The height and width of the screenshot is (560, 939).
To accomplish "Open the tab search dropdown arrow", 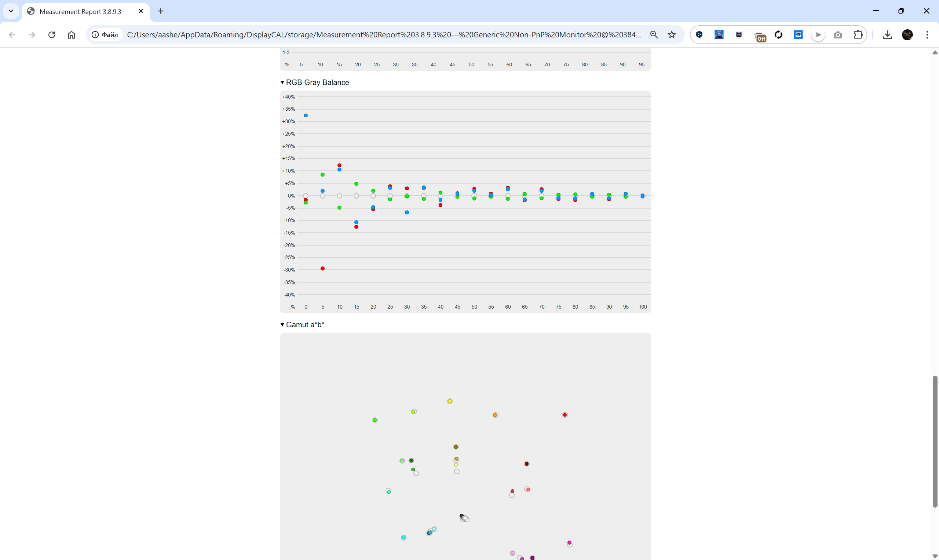I will pos(11,11).
